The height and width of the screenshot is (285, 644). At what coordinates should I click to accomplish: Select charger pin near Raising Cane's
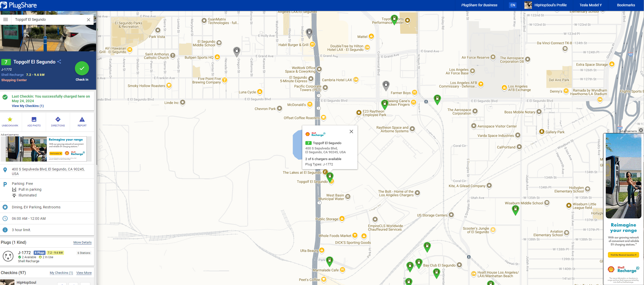point(384,104)
